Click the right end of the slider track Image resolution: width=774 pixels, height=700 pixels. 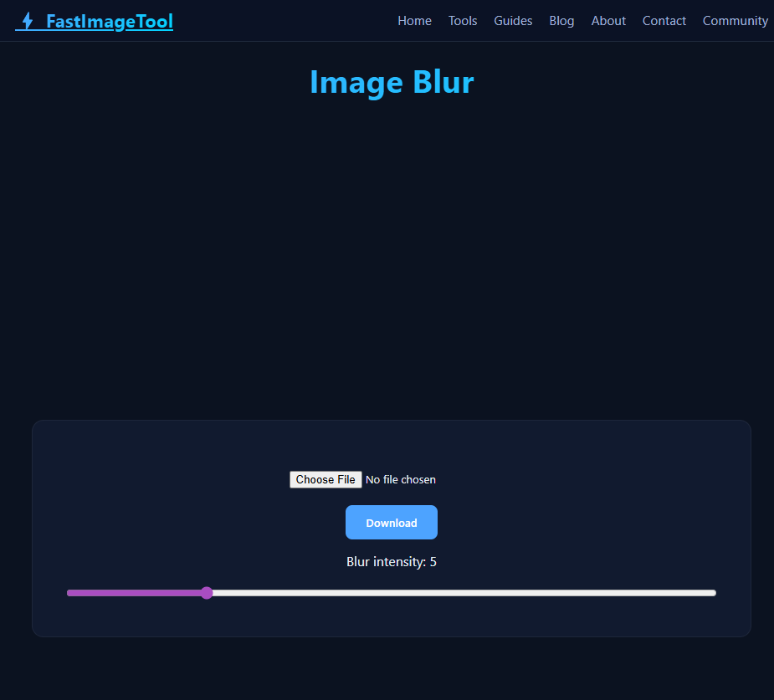click(x=711, y=592)
